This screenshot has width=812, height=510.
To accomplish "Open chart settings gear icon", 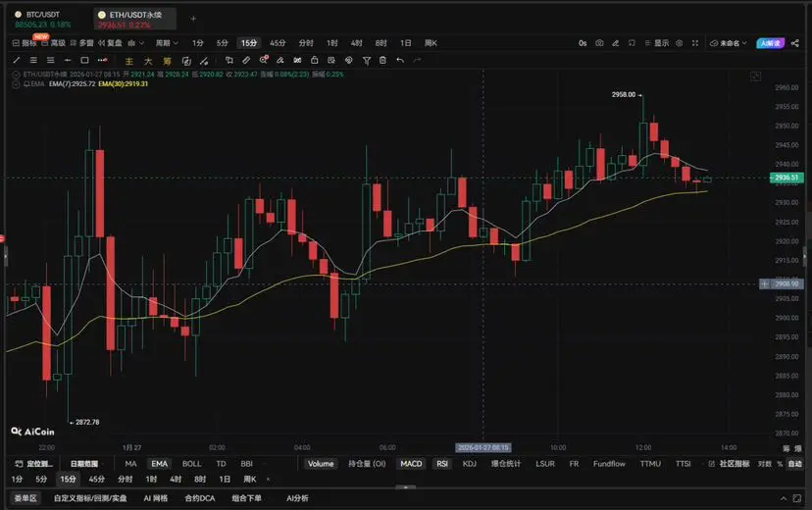I will coord(680,43).
